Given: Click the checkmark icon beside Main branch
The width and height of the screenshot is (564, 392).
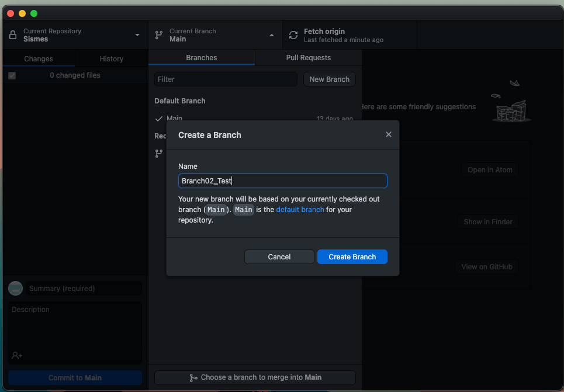Looking at the screenshot, I should point(158,119).
